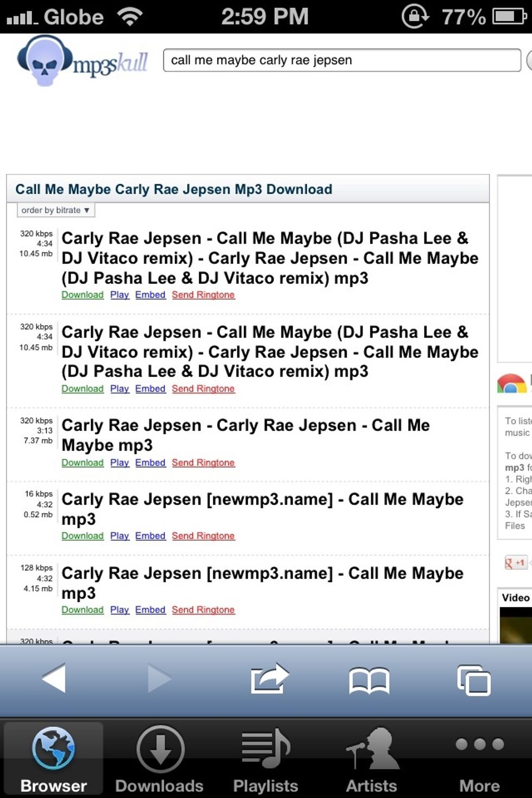Click the search field containing call me maybe
532x798 pixels.
342,60
